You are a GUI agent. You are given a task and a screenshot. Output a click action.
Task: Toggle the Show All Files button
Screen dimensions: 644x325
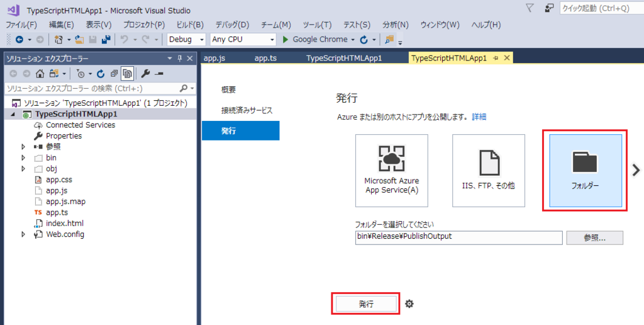point(128,74)
